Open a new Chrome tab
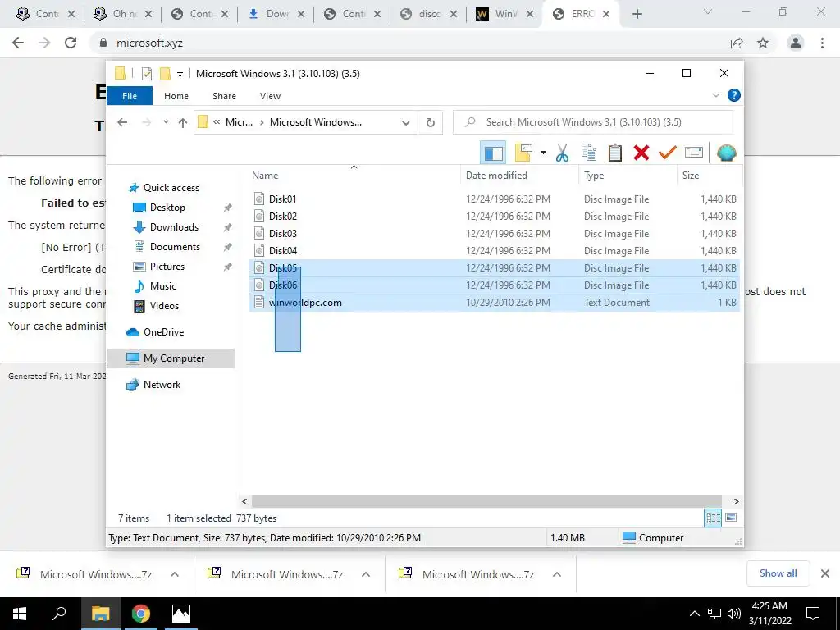Screen dimensions: 840x630 637,14
